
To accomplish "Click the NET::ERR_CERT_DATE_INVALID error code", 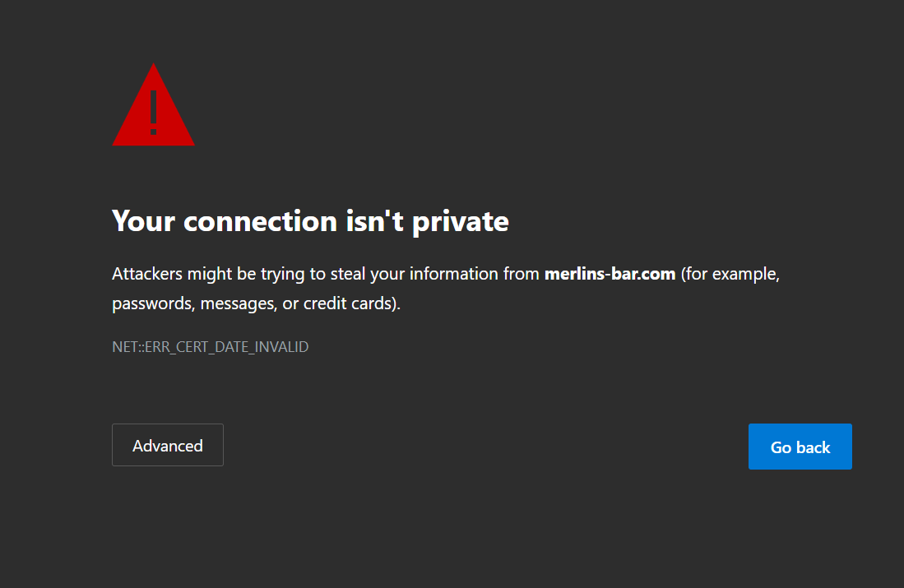I will click(x=210, y=347).
